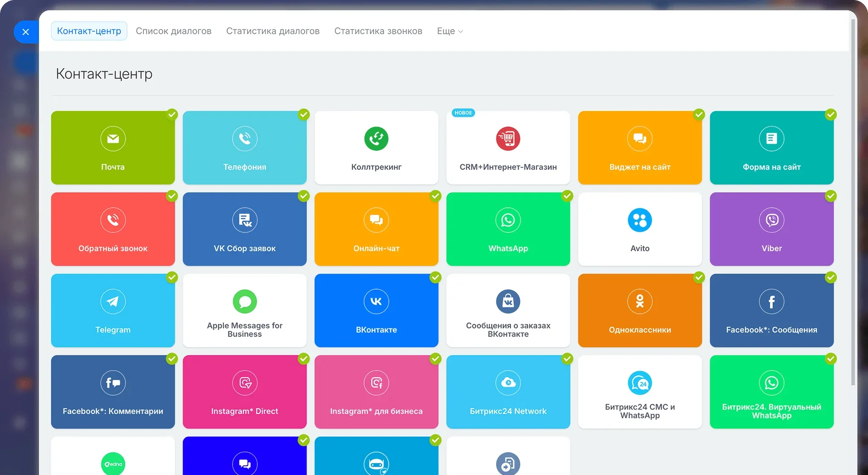Open the Почта mail envelope icon
The width and height of the screenshot is (868, 475).
click(113, 139)
